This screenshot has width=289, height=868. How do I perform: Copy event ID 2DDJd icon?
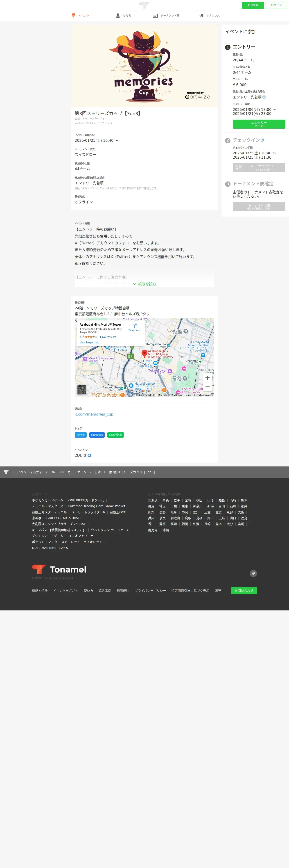[x=89, y=455]
